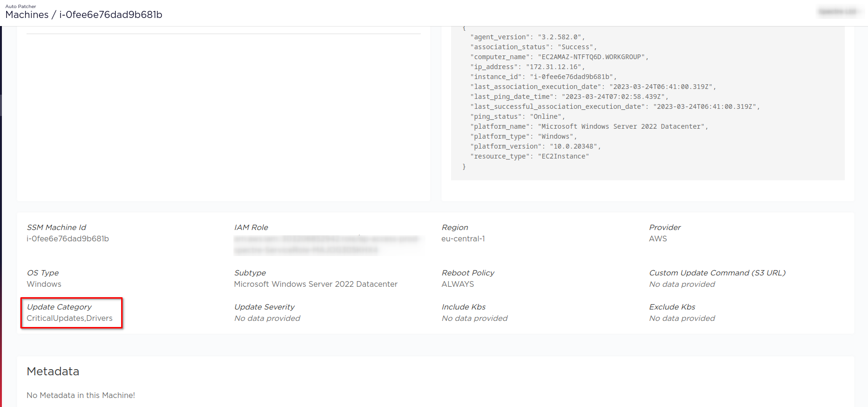Click the Include Kbs label
Image resolution: width=868 pixels, height=407 pixels.
tap(463, 307)
